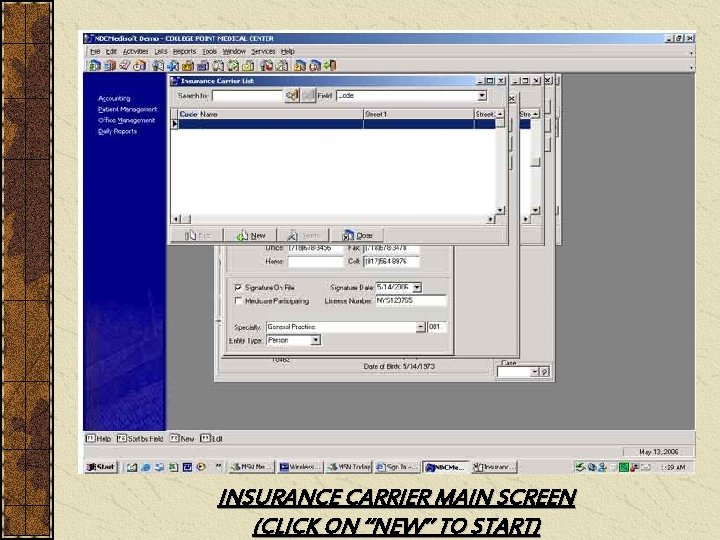
Task: Click the License Number field
Action: tap(411, 301)
